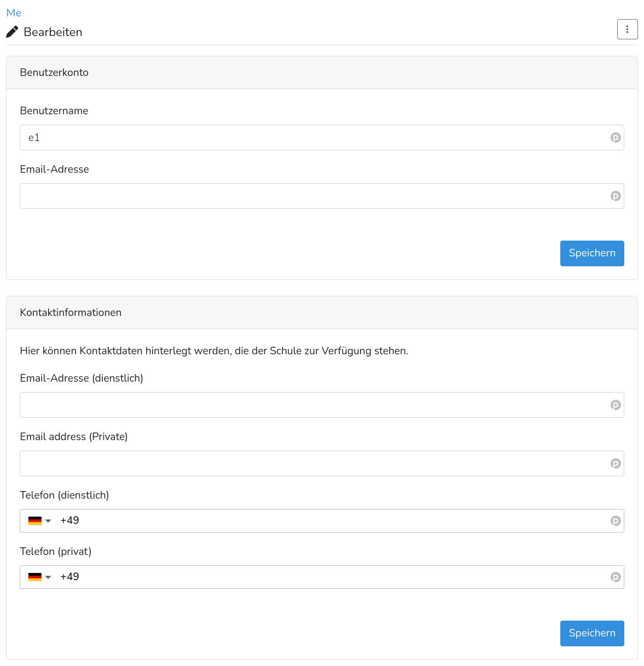Click password manager icon in Telefon (dienstlich) field
Viewport: 644px width, 666px height.
coord(616,521)
